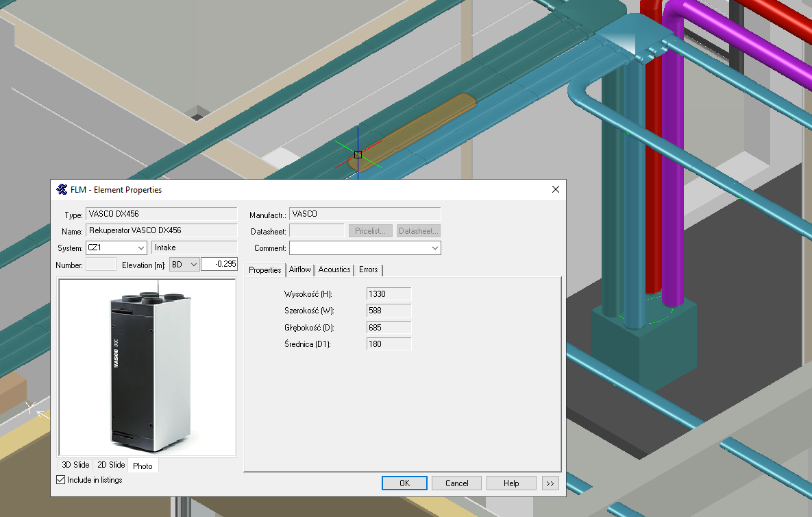Open the Errors tab
812x517 pixels.
click(x=369, y=269)
